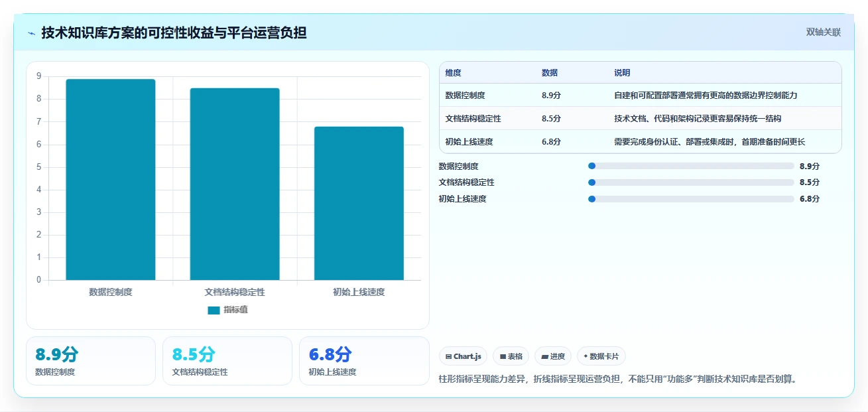Click the 数据 column header

pyautogui.click(x=550, y=73)
